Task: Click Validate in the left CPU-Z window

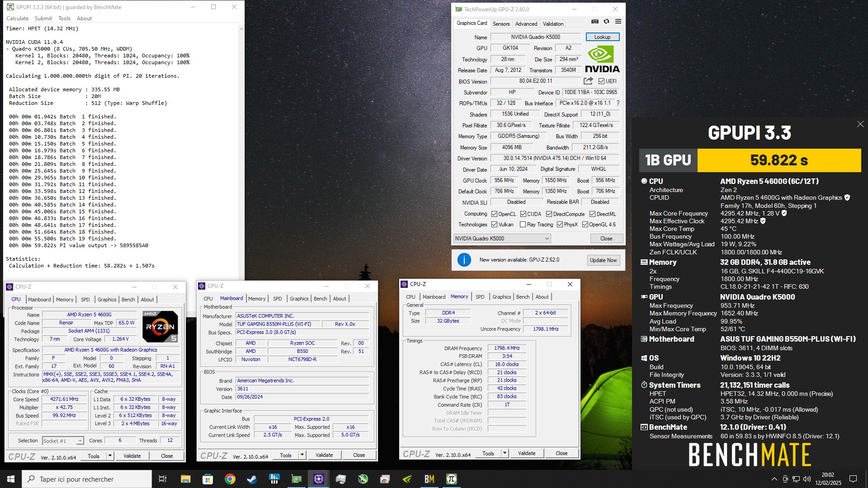Action: [132, 456]
